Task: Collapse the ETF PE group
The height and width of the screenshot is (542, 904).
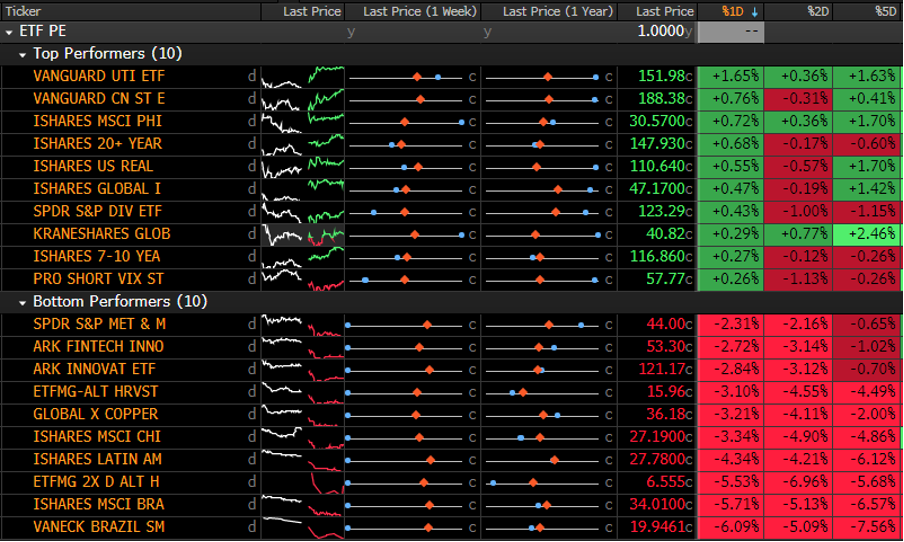Action: (x=9, y=32)
